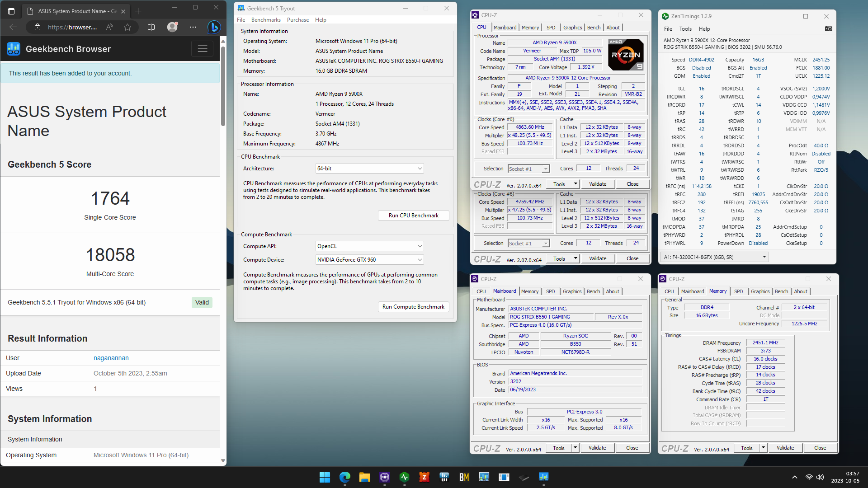Open Architecture 64-bit dropdown in Geekbench
868x488 pixels.
click(369, 169)
